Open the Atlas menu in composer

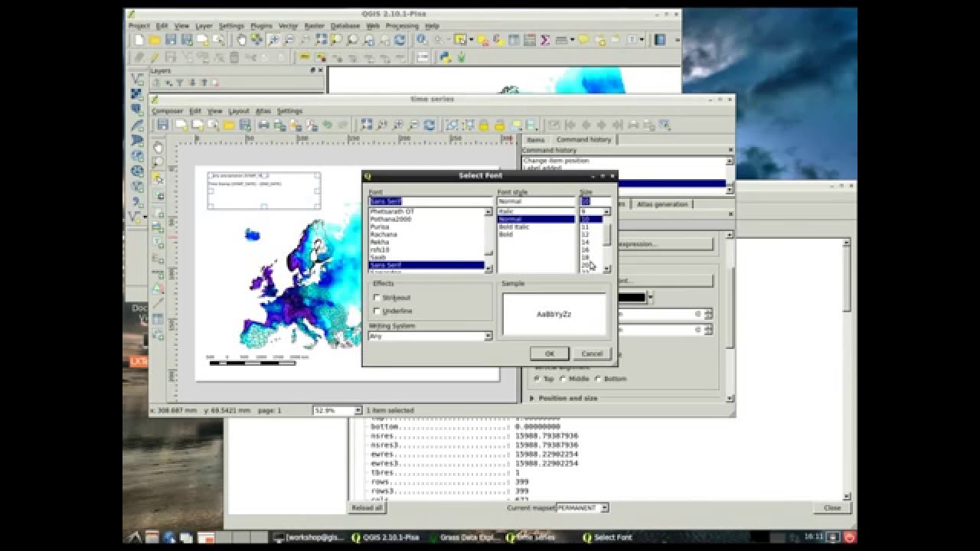click(263, 111)
